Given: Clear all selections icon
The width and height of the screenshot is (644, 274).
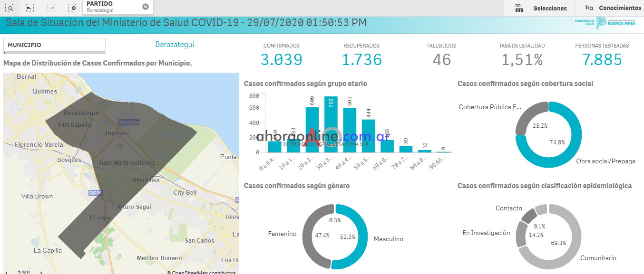Looking at the screenshot, I should click(x=72, y=8).
